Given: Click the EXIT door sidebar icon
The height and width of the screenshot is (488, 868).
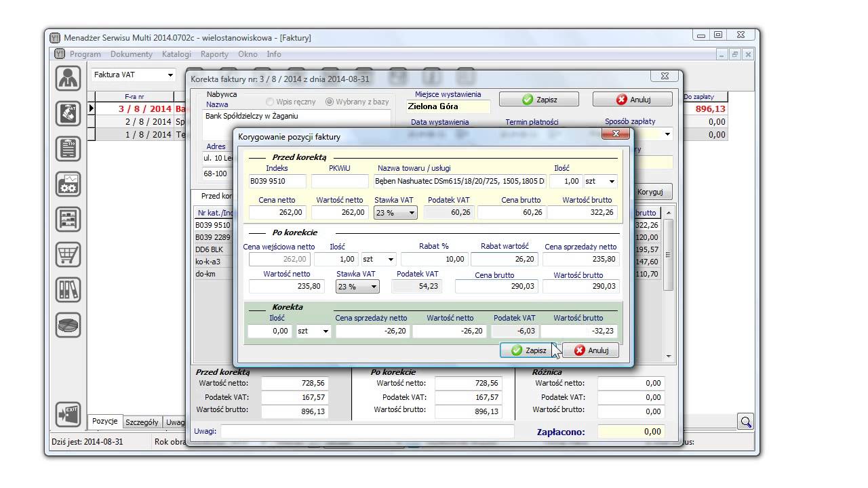Looking at the screenshot, I should coord(68,414).
